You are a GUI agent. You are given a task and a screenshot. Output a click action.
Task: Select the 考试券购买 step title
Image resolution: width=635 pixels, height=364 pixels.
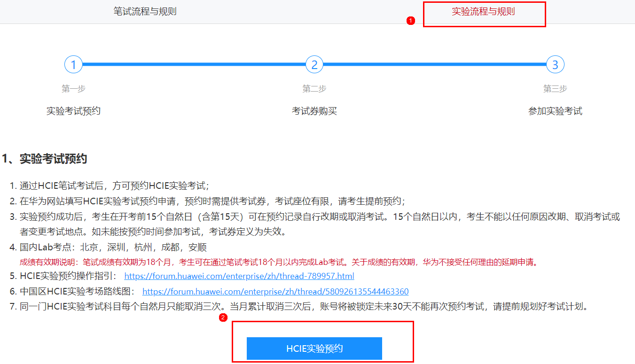pyautogui.click(x=314, y=111)
